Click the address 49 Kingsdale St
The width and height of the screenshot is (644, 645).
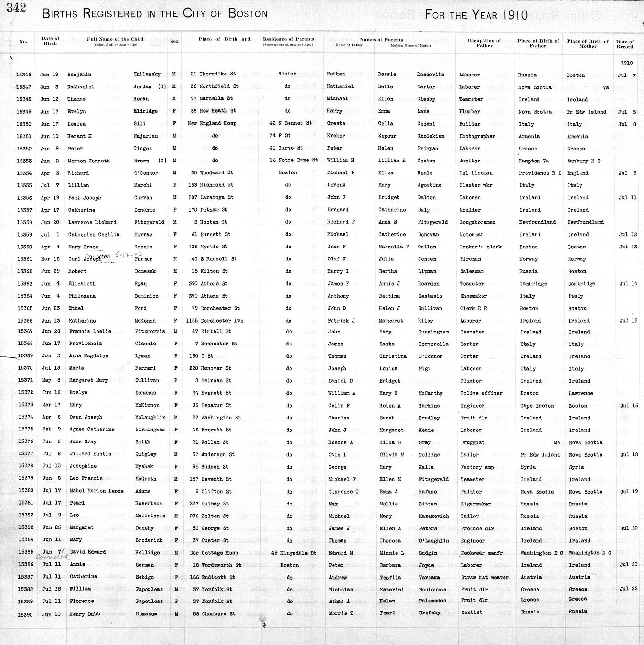[x=294, y=553]
